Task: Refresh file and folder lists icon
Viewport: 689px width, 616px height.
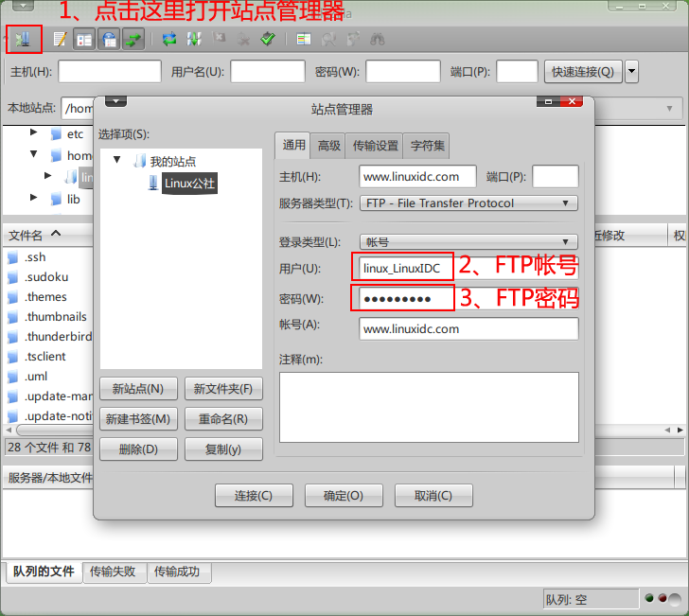Action: point(169,40)
